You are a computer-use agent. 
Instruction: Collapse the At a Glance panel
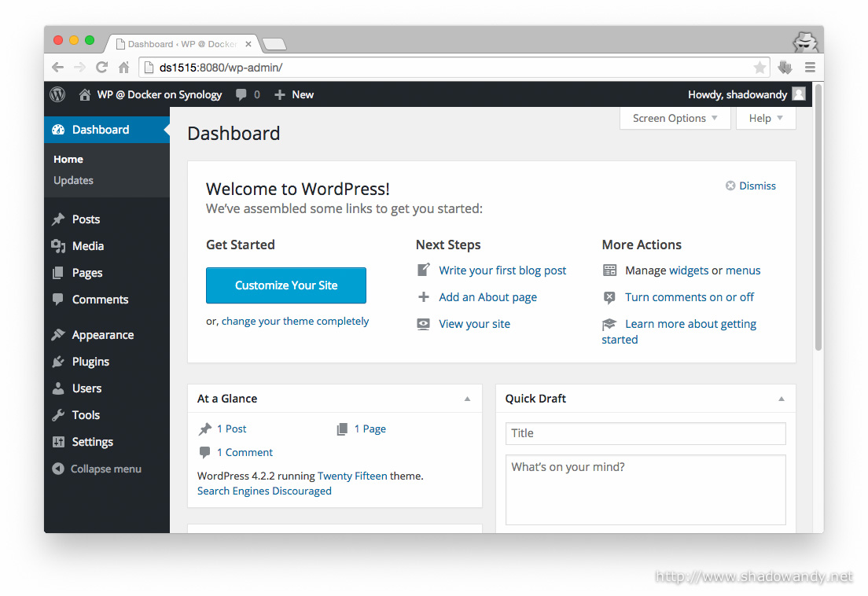[467, 399]
